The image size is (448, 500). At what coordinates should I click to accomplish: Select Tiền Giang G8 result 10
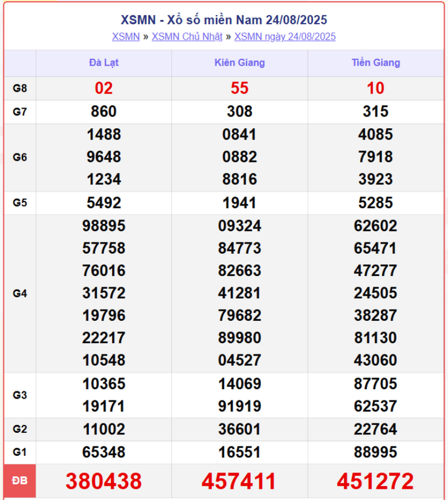[x=376, y=88]
